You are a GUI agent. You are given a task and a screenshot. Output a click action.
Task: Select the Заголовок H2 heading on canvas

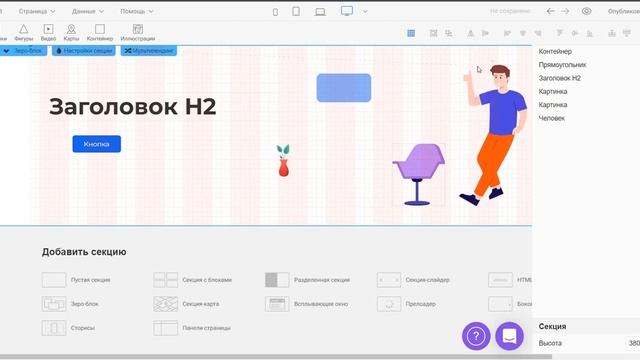pos(133,107)
